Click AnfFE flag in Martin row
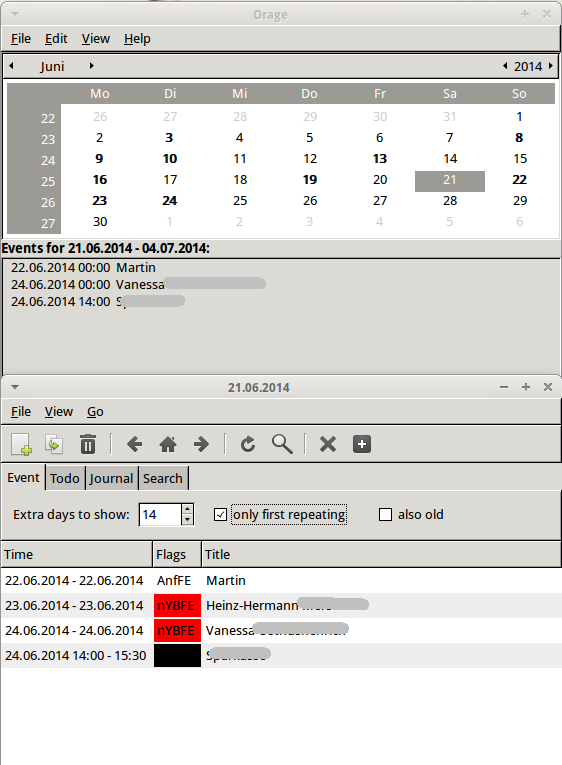 coord(174,581)
